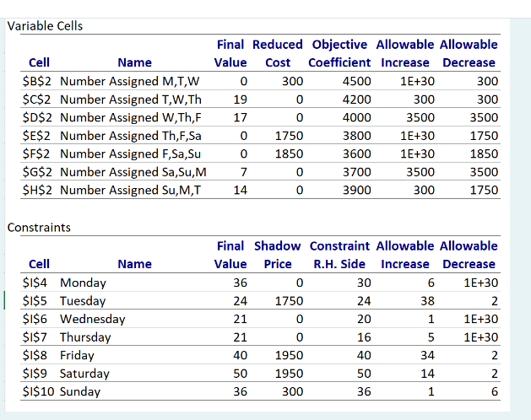Click final value 17 for W,Th,F
Viewport: 531px width, 420px height.
pyautogui.click(x=240, y=117)
